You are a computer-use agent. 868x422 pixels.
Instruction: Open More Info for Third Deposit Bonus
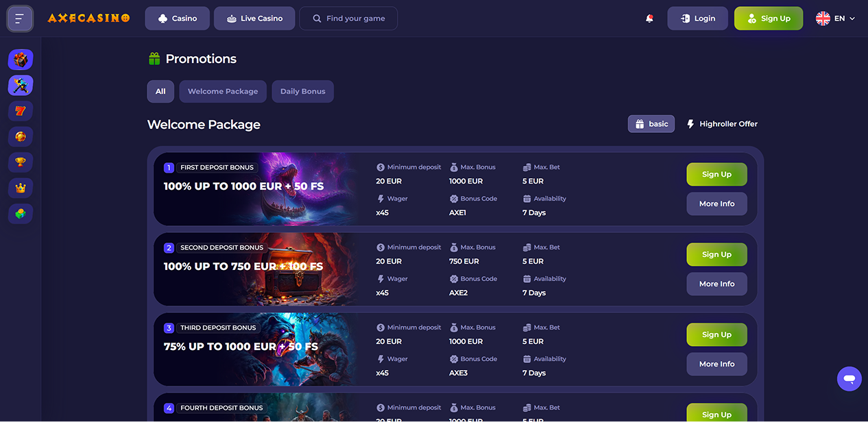(x=716, y=364)
